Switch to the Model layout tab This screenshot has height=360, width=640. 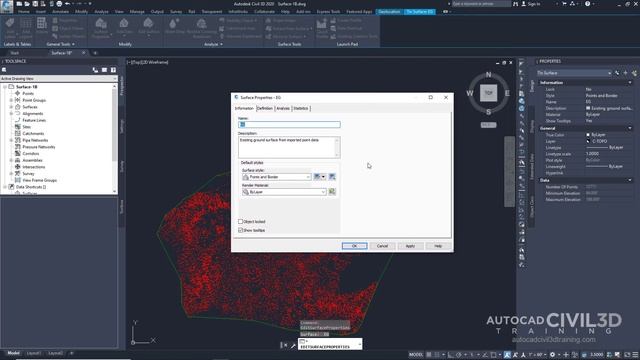(x=13, y=353)
